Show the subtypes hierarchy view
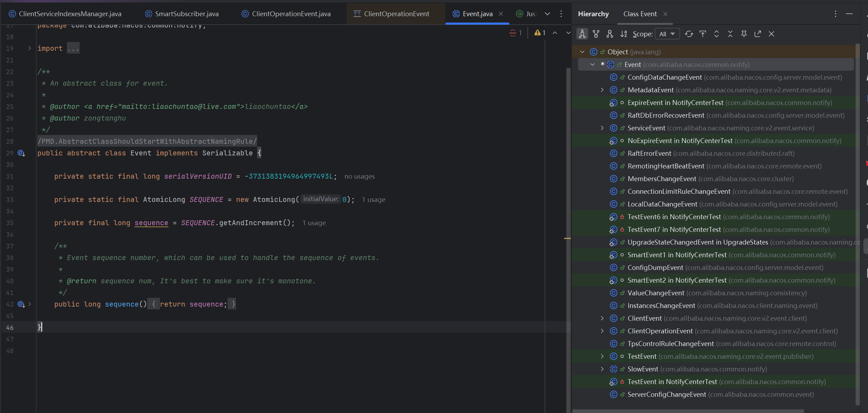The width and height of the screenshot is (868, 413). tap(610, 34)
